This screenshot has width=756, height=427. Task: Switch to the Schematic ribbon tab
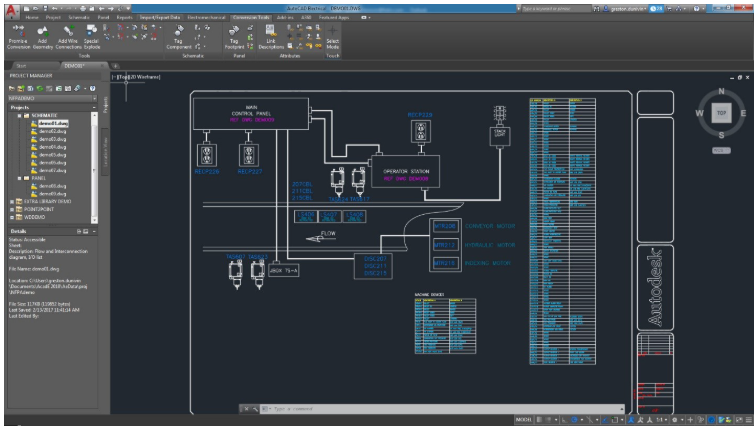(77, 18)
